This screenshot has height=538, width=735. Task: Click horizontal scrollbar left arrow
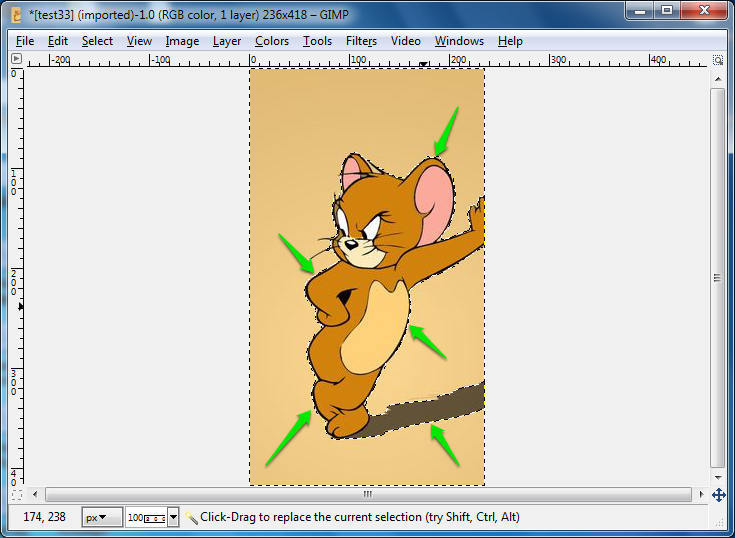click(x=35, y=494)
